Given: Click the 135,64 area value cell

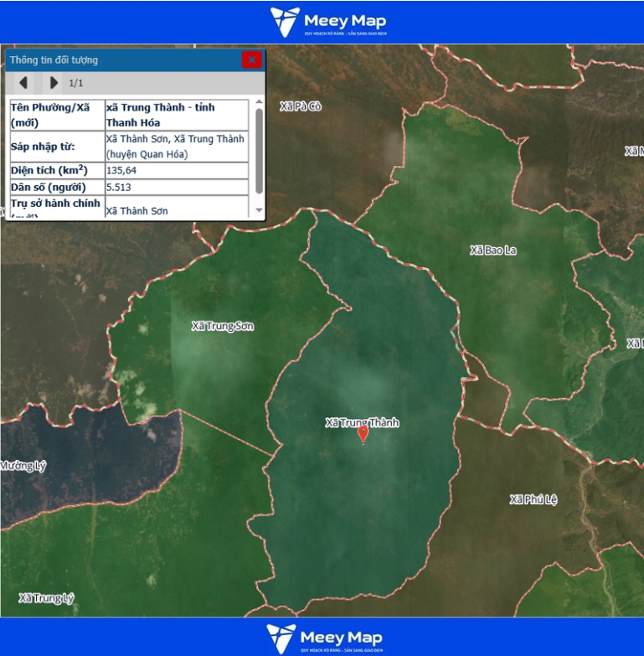Looking at the screenshot, I should [x=177, y=171].
